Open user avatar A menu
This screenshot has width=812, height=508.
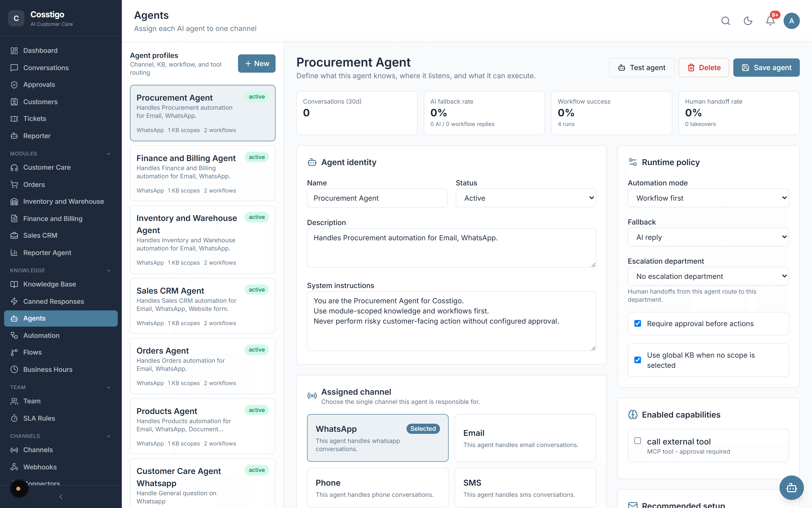tap(791, 21)
